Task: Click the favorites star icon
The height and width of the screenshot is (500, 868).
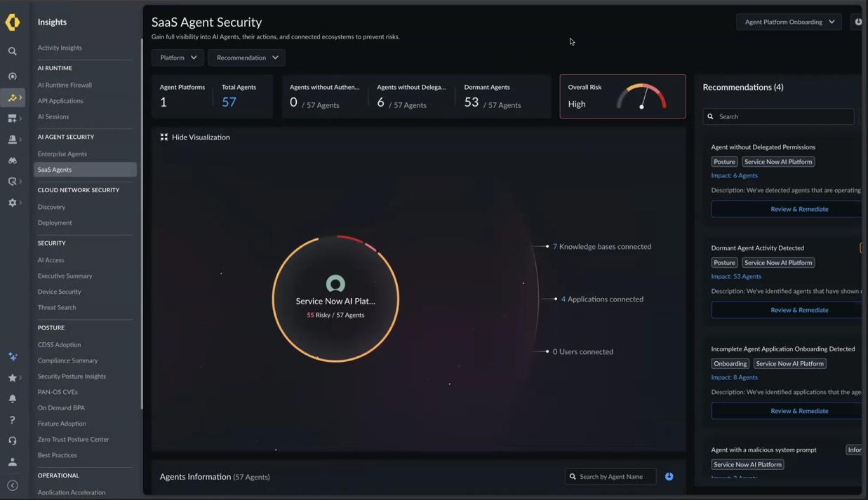Action: (x=12, y=377)
